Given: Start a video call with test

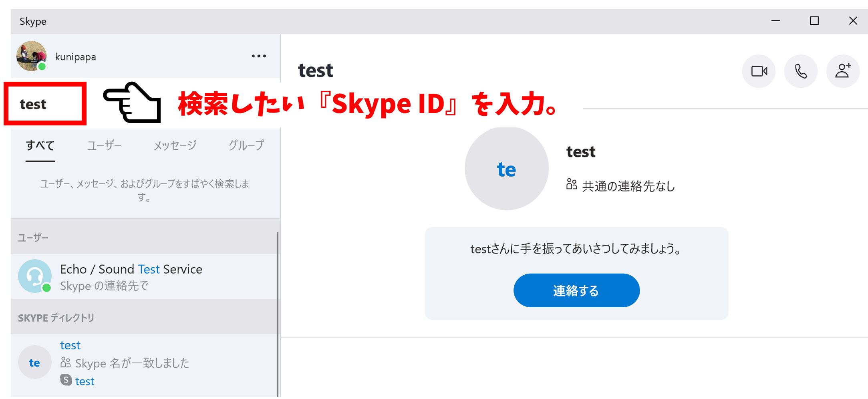Looking at the screenshot, I should click(x=759, y=71).
